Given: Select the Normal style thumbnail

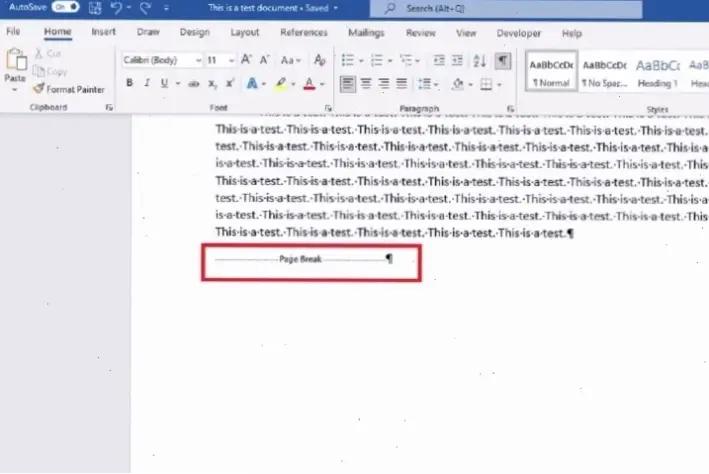Looking at the screenshot, I should pyautogui.click(x=551, y=71).
